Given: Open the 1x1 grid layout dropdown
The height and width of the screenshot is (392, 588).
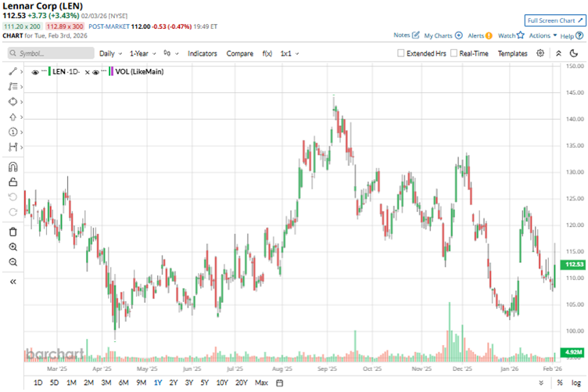Looking at the screenshot, I should [289, 53].
